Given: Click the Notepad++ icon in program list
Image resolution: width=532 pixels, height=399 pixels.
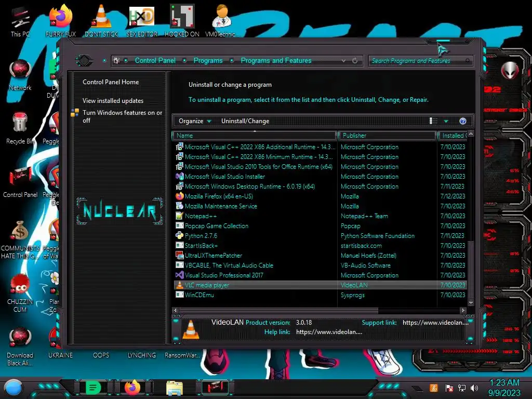Looking at the screenshot, I should click(x=179, y=216).
